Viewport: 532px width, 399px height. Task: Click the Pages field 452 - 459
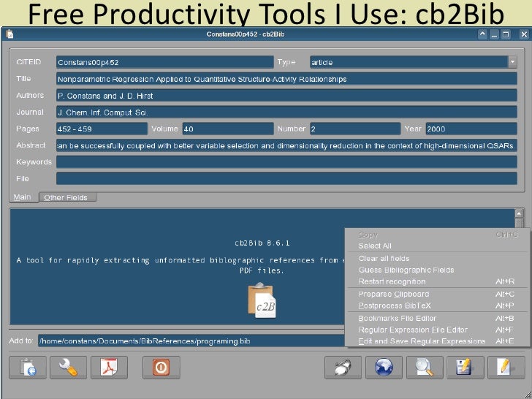[x=102, y=129]
